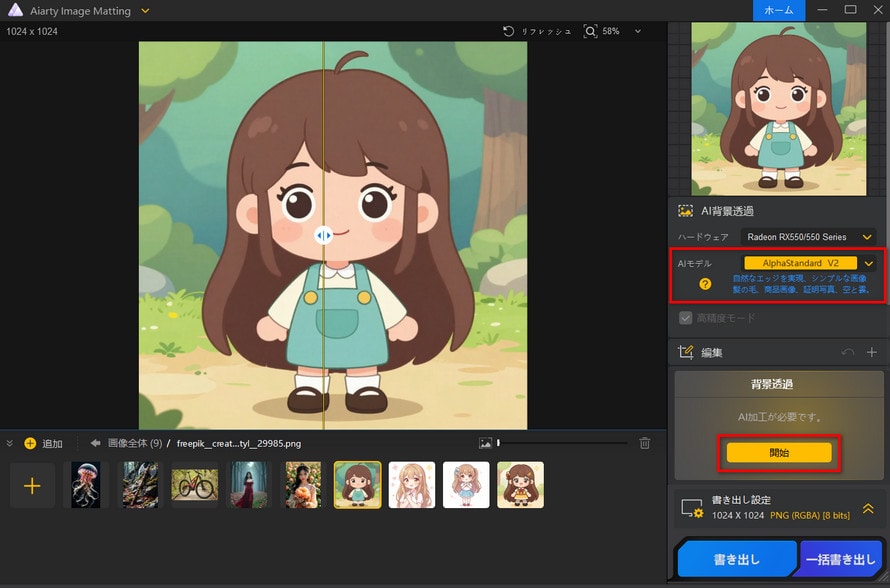Click the refresh (リフレッシュ) icon
This screenshot has width=890, height=588.
[x=509, y=32]
